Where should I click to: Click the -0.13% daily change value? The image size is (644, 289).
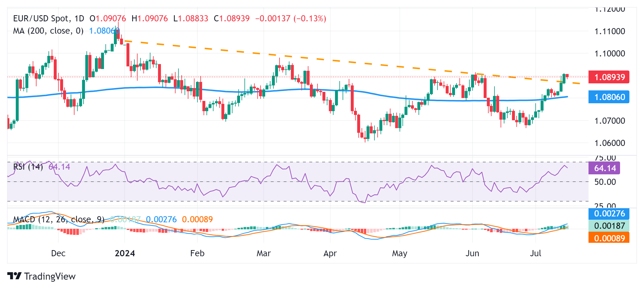pyautogui.click(x=310, y=18)
